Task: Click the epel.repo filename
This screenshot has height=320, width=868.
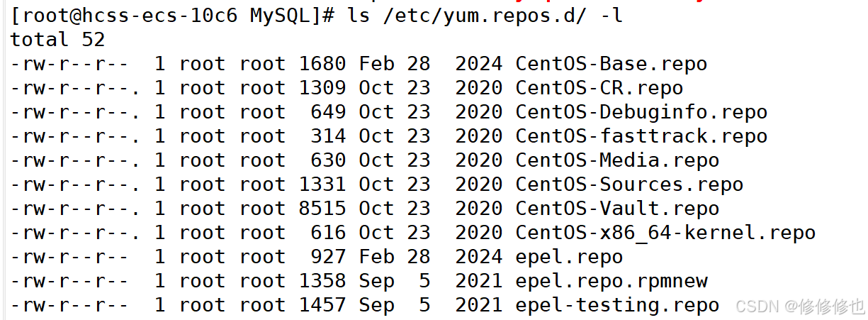Action: coord(569,257)
